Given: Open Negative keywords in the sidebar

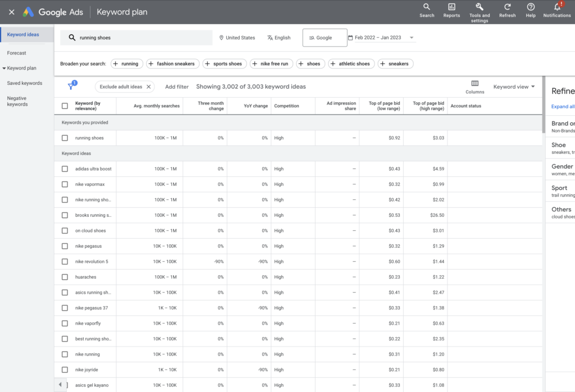Looking at the screenshot, I should tap(17, 101).
